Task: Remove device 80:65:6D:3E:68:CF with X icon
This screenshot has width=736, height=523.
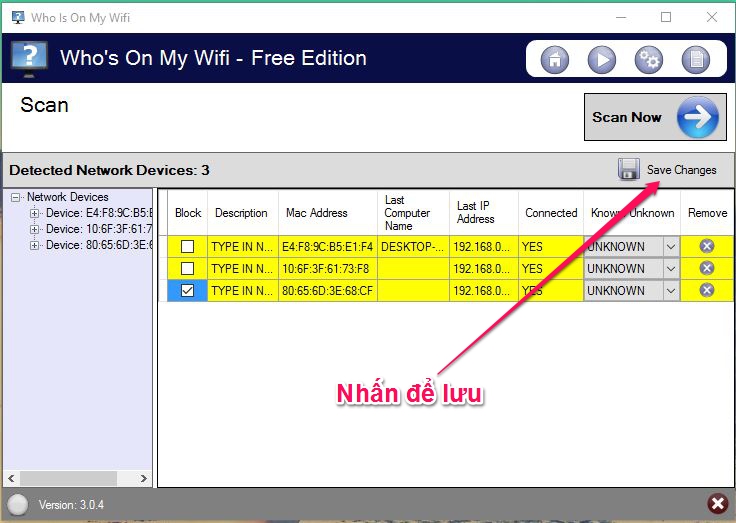Action: coord(707,290)
